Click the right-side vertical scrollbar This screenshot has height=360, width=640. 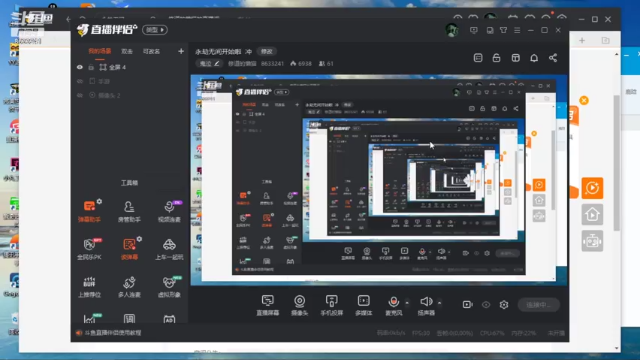[x=616, y=163]
